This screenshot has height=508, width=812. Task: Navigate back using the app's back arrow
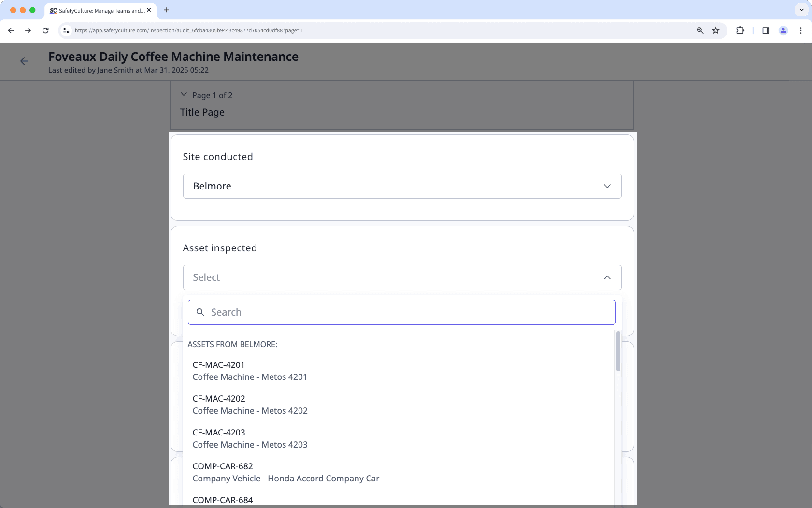click(25, 61)
